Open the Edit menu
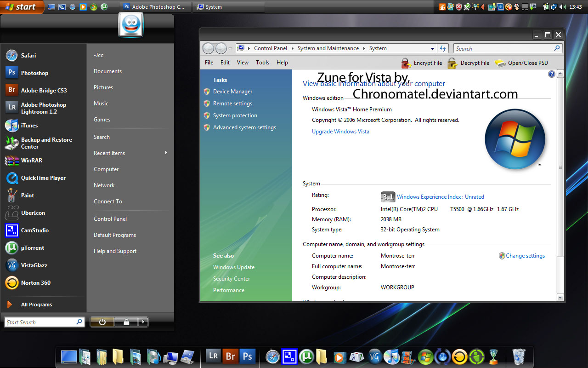 pos(225,63)
